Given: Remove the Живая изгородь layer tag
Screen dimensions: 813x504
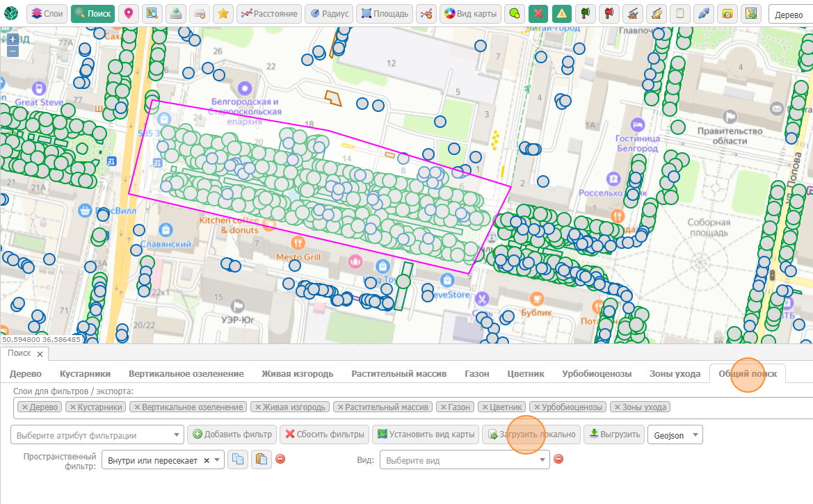Looking at the screenshot, I should 258,407.
